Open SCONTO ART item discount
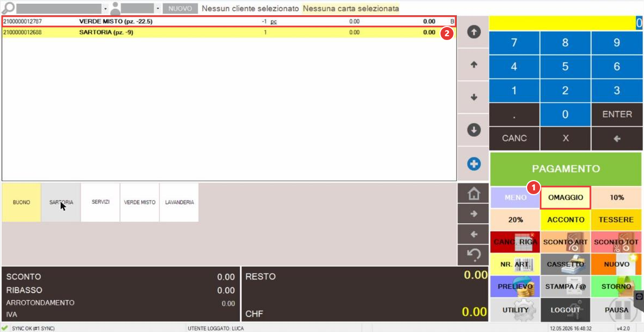The width and height of the screenshot is (644, 332). 566,242
